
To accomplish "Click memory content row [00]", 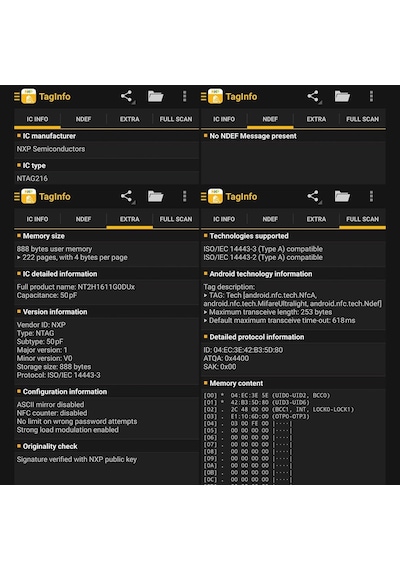I will coord(267,395).
